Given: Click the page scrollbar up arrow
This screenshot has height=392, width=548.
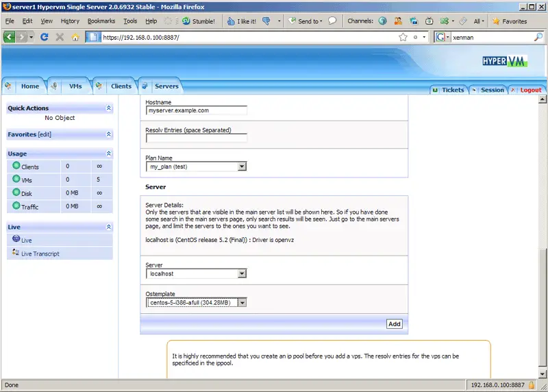Looking at the screenshot, I should click(x=543, y=99).
